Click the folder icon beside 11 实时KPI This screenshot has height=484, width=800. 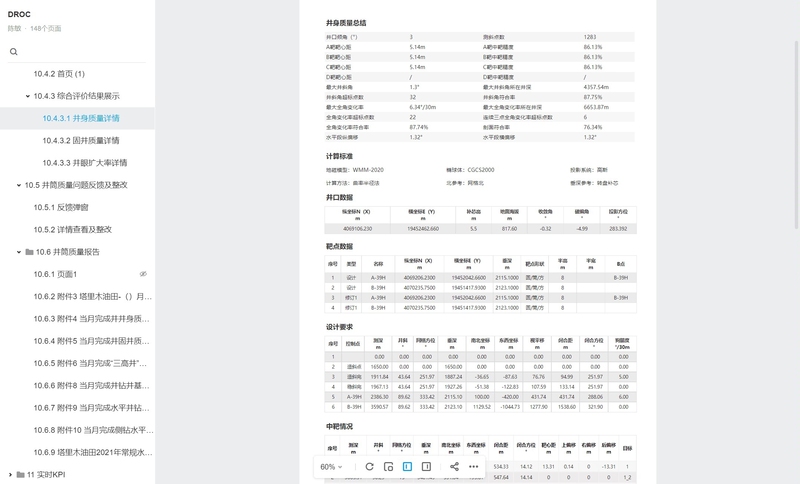point(20,475)
